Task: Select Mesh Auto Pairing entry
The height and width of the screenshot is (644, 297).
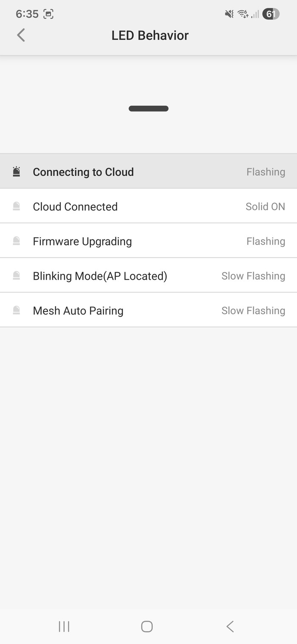Action: coord(148,311)
